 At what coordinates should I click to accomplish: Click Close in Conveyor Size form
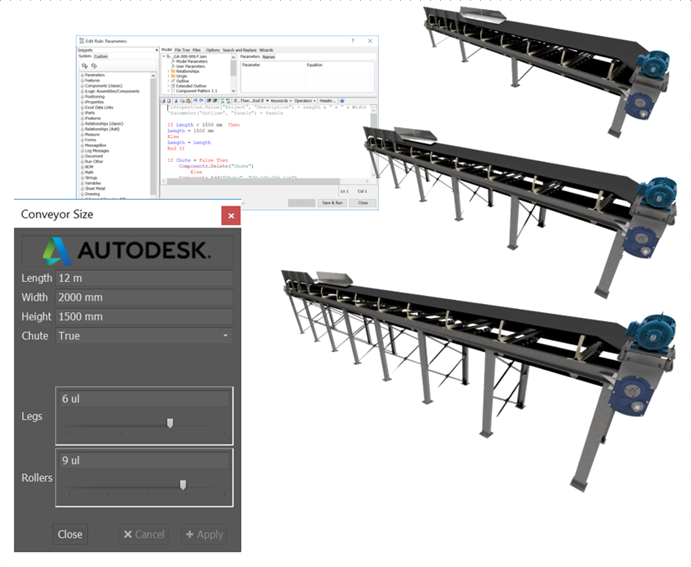[70, 534]
